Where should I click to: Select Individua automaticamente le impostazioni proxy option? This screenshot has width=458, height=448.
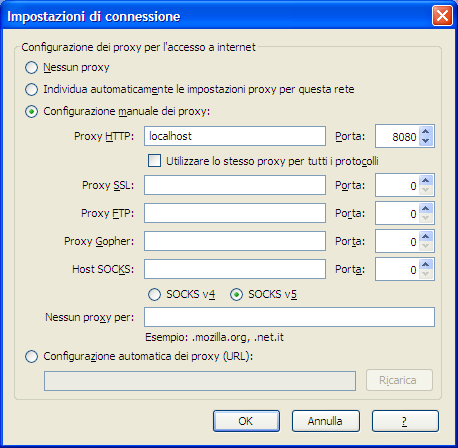(32, 90)
